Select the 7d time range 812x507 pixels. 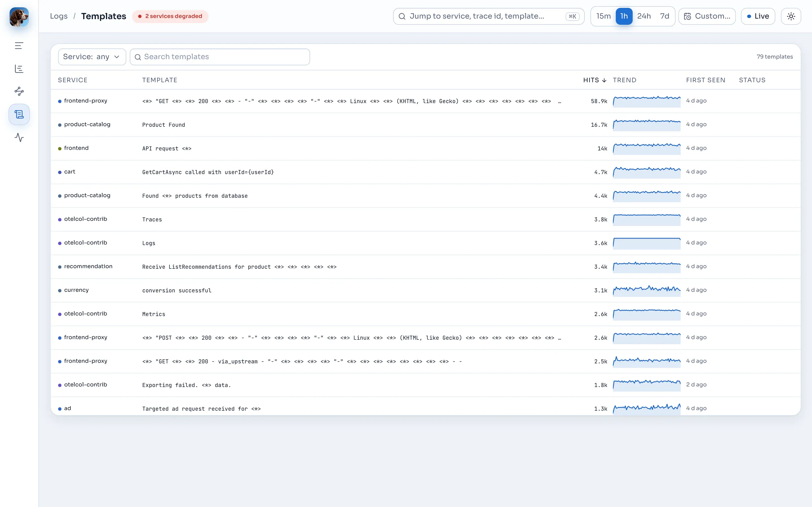point(664,16)
